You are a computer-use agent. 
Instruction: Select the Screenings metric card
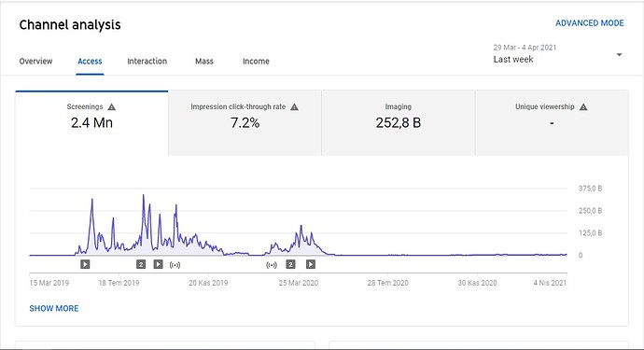[x=91, y=123]
